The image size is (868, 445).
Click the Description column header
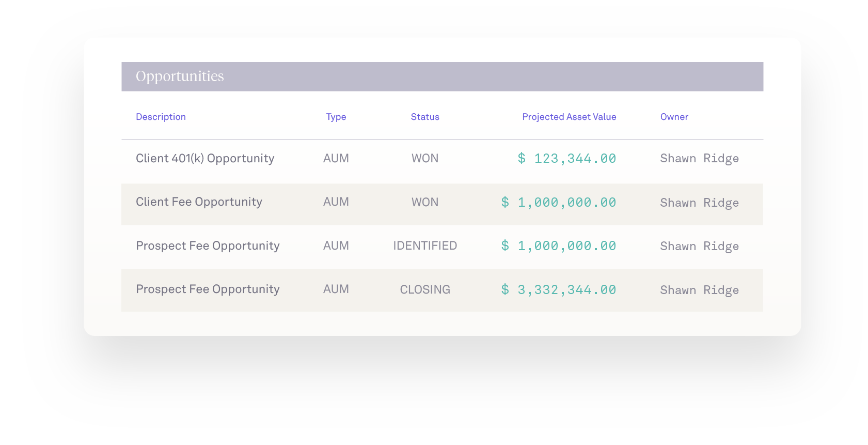[x=161, y=117]
